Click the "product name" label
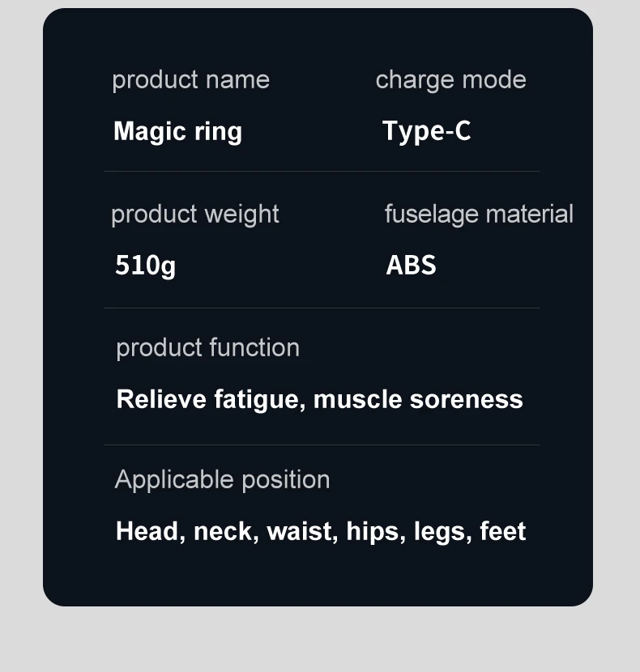640x672 pixels. coord(190,80)
